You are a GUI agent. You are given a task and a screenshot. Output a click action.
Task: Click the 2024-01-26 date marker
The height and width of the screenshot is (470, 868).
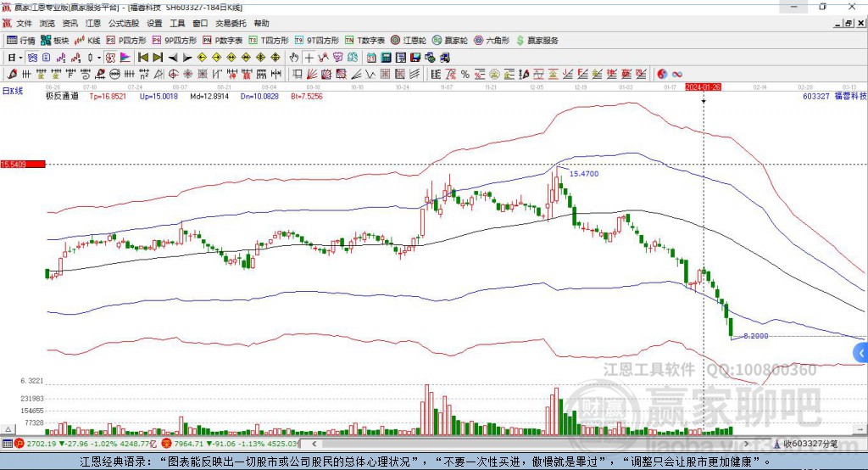coord(703,87)
